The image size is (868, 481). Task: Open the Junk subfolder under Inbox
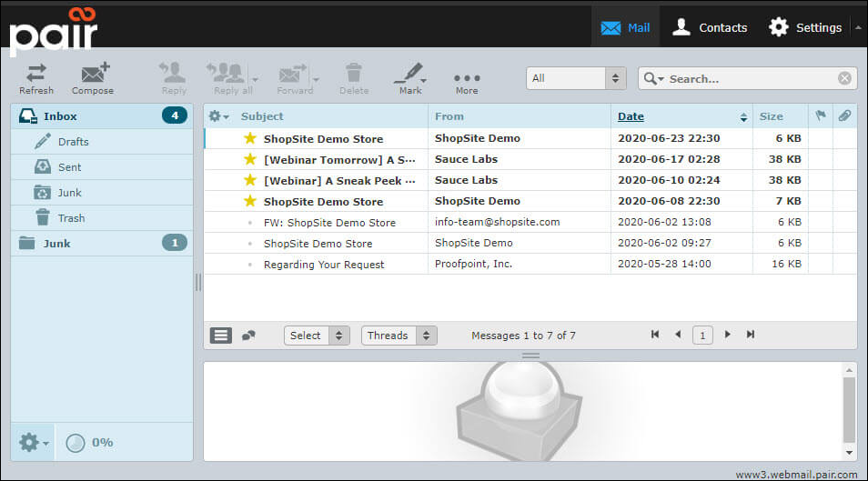pyautogui.click(x=102, y=193)
